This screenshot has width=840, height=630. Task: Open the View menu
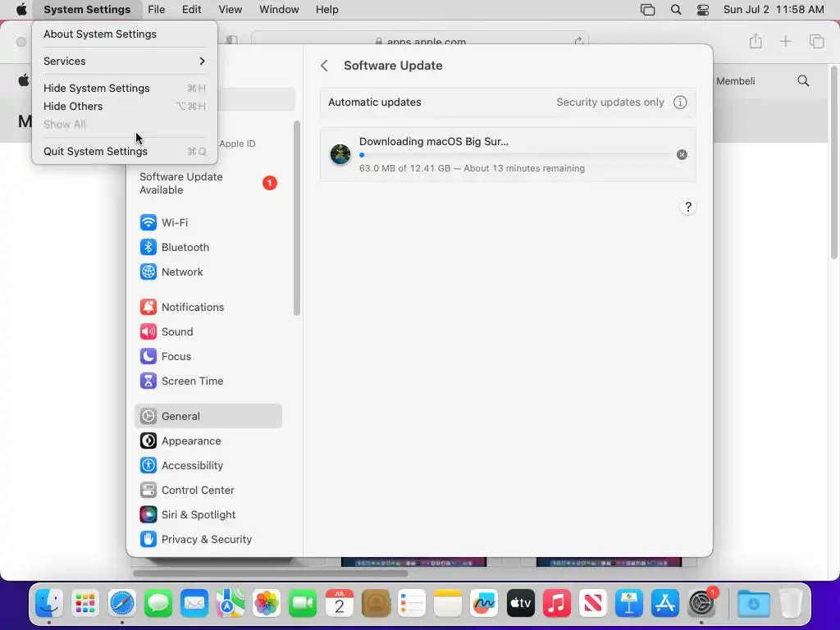tap(231, 10)
